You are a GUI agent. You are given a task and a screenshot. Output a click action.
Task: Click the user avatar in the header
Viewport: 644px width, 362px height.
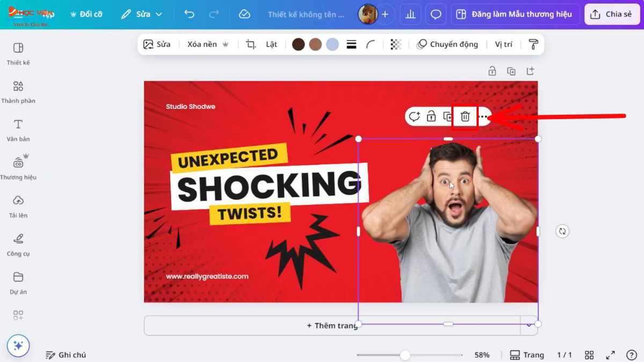tap(368, 14)
